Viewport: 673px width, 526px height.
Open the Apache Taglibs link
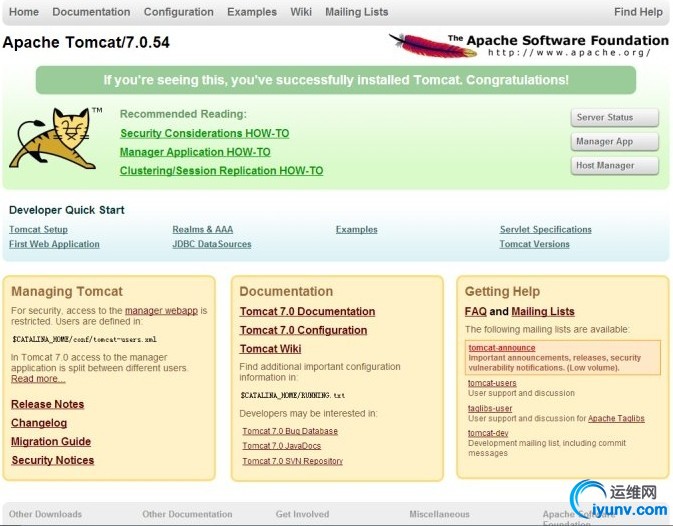(616, 418)
